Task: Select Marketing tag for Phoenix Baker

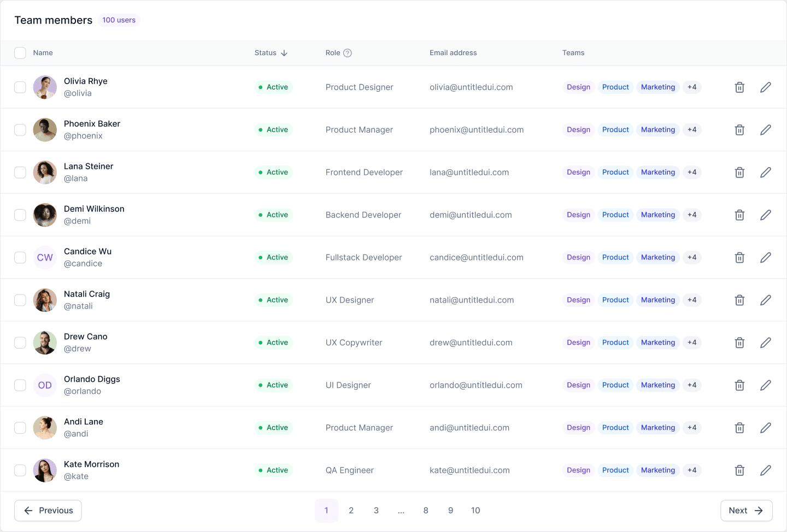Action: coord(658,130)
